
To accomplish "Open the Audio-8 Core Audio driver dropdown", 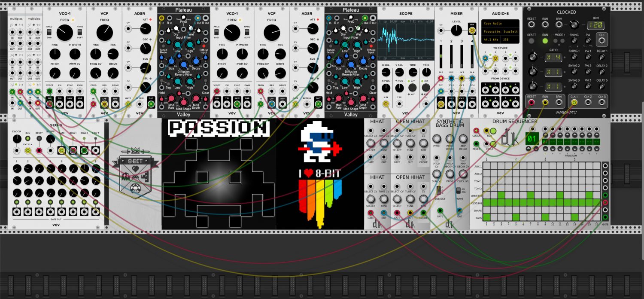I will pyautogui.click(x=500, y=24).
